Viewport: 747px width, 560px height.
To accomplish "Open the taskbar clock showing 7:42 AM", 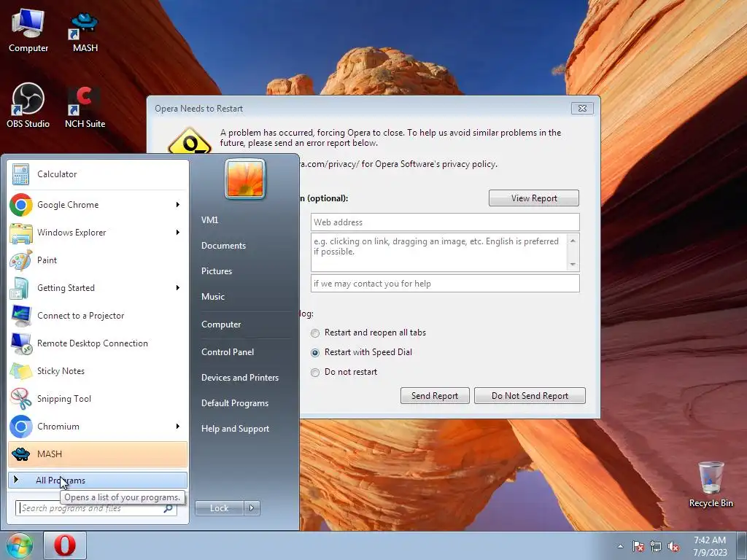I will [x=710, y=546].
